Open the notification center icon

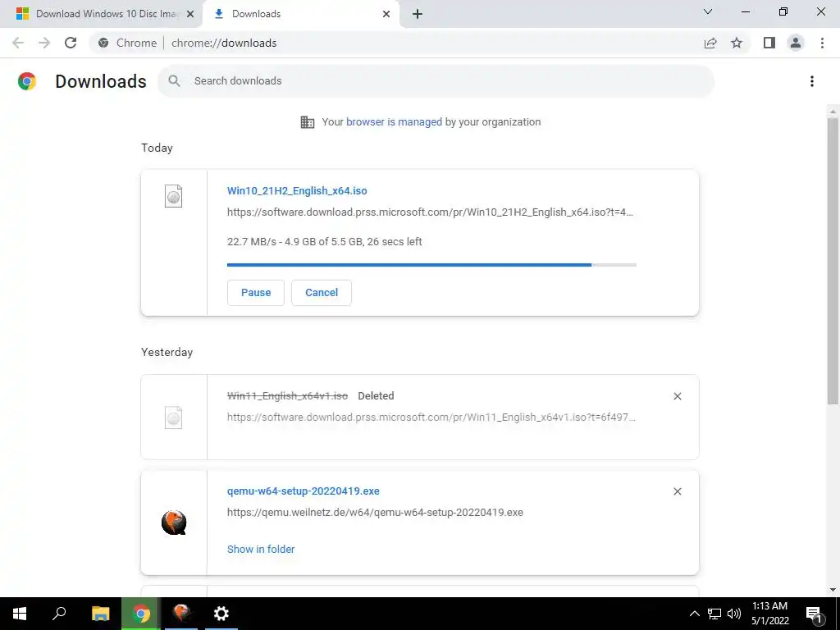(814, 614)
